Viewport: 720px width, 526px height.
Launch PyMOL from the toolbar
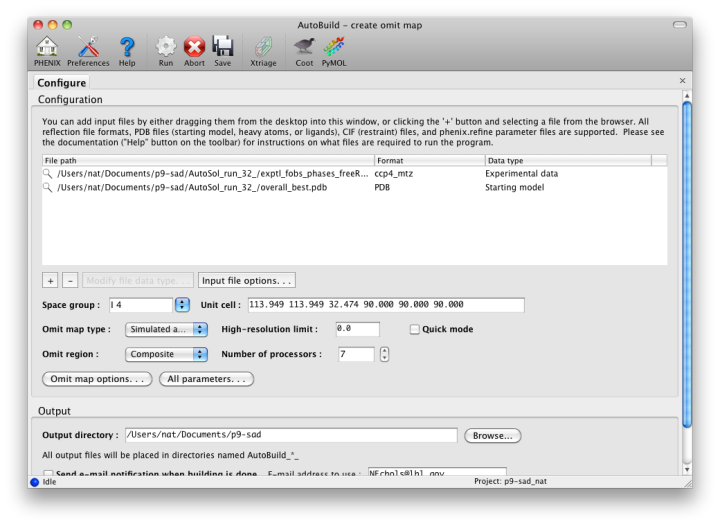tap(333, 46)
